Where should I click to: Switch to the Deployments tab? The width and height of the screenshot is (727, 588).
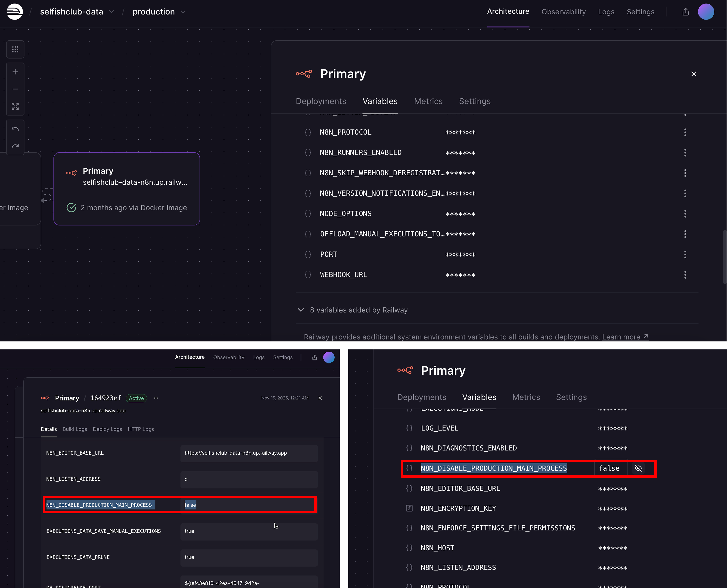321,101
